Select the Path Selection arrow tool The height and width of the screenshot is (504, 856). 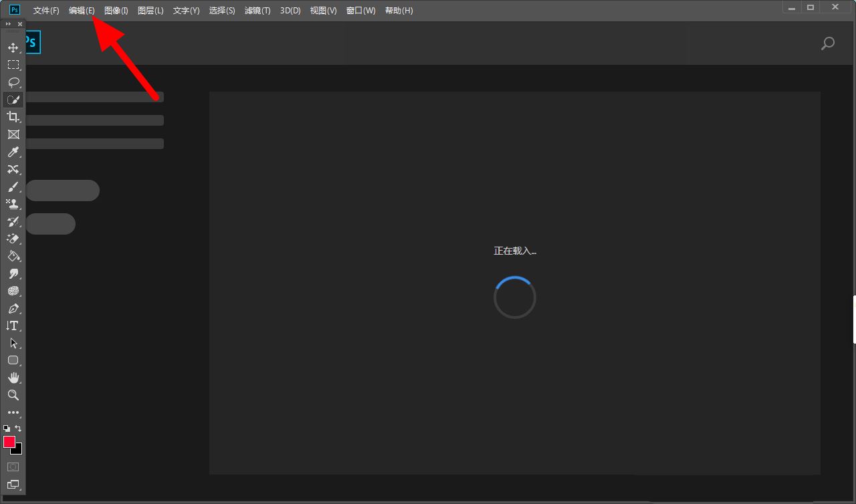coord(13,343)
